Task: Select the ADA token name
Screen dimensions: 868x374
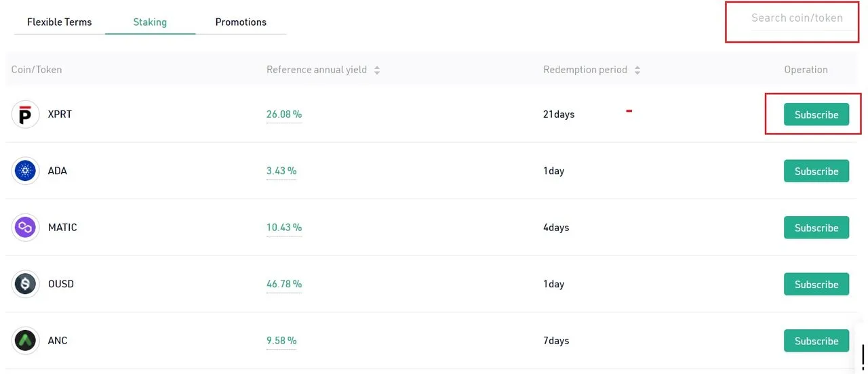Action: point(58,171)
